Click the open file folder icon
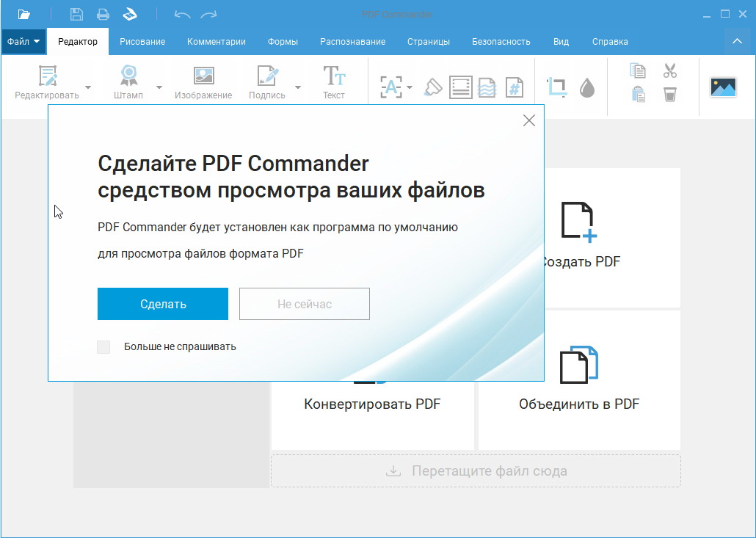 click(x=23, y=15)
